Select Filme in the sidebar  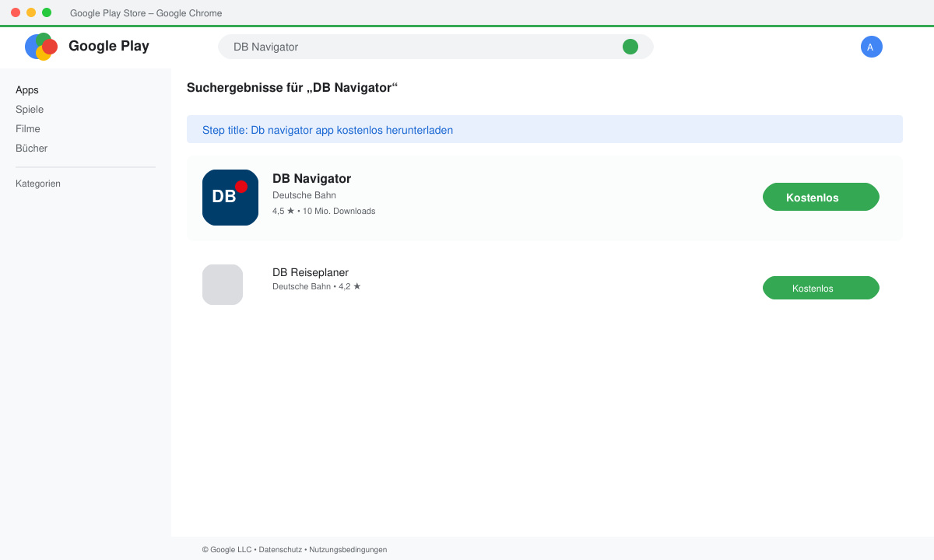(x=28, y=129)
